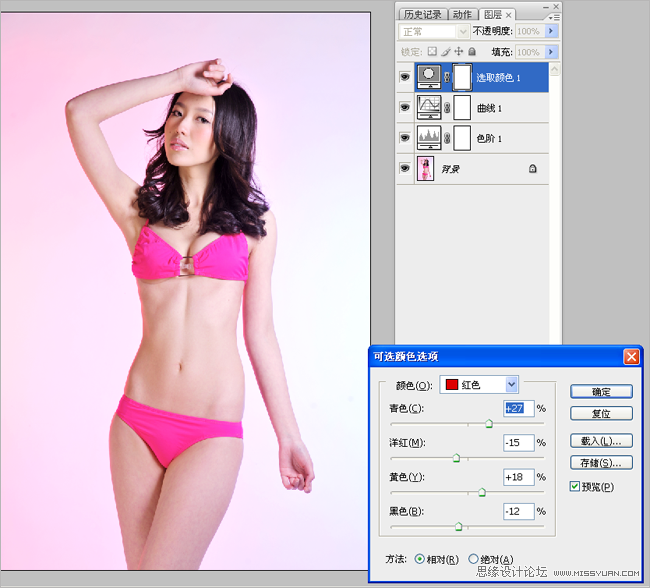
Task: Click the 选取颜色 1 layer name
Action: (x=498, y=78)
